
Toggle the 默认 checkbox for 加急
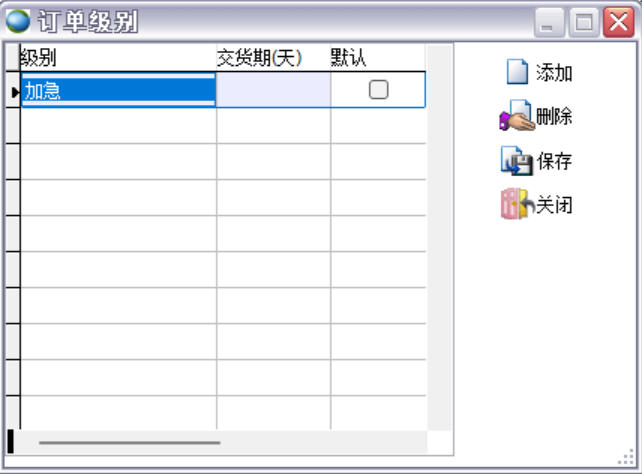coord(378,90)
